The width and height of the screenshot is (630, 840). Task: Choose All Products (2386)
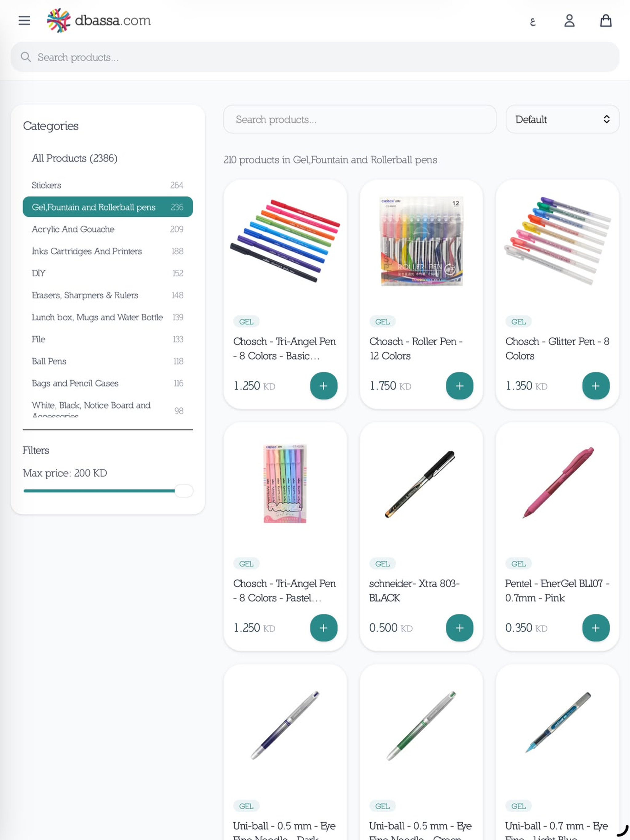coord(74,158)
